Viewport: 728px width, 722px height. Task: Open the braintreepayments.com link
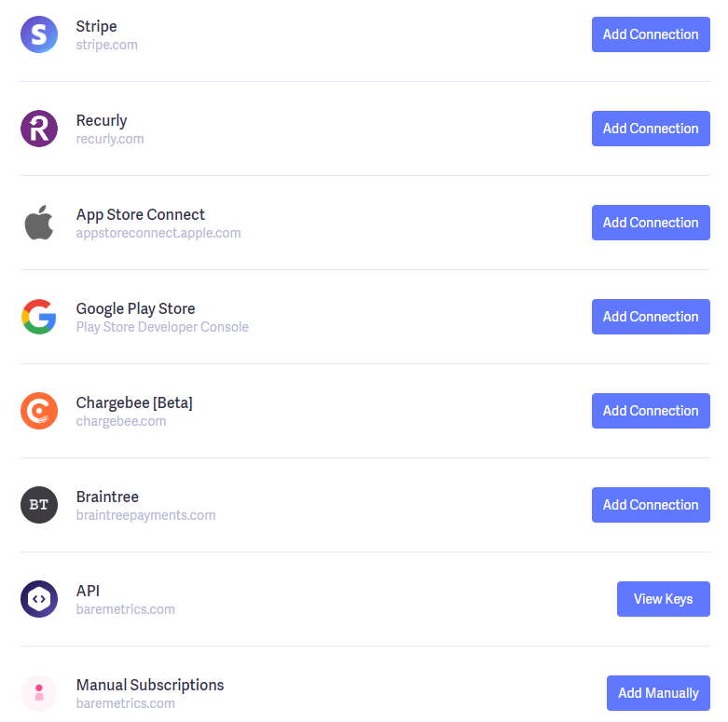pyautogui.click(x=145, y=515)
